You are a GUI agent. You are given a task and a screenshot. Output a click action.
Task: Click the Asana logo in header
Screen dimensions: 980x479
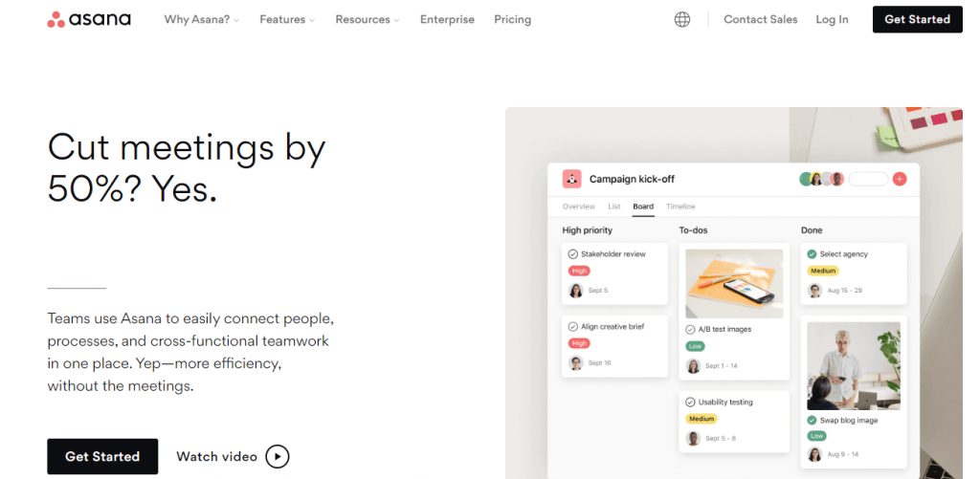click(x=89, y=19)
